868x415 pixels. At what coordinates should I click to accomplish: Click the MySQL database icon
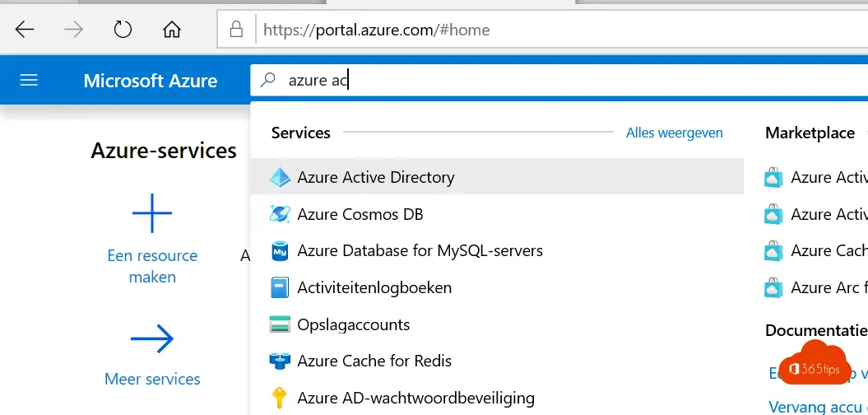280,251
